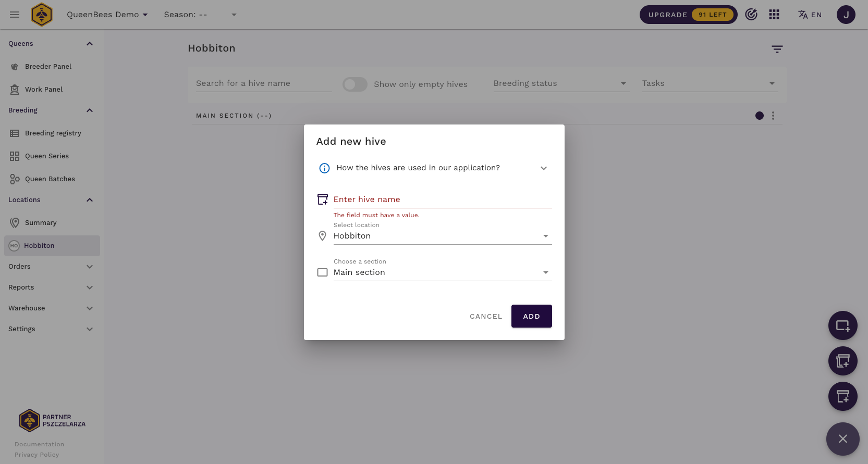Open the filter list icon
The height and width of the screenshot is (464, 868).
coord(777,49)
